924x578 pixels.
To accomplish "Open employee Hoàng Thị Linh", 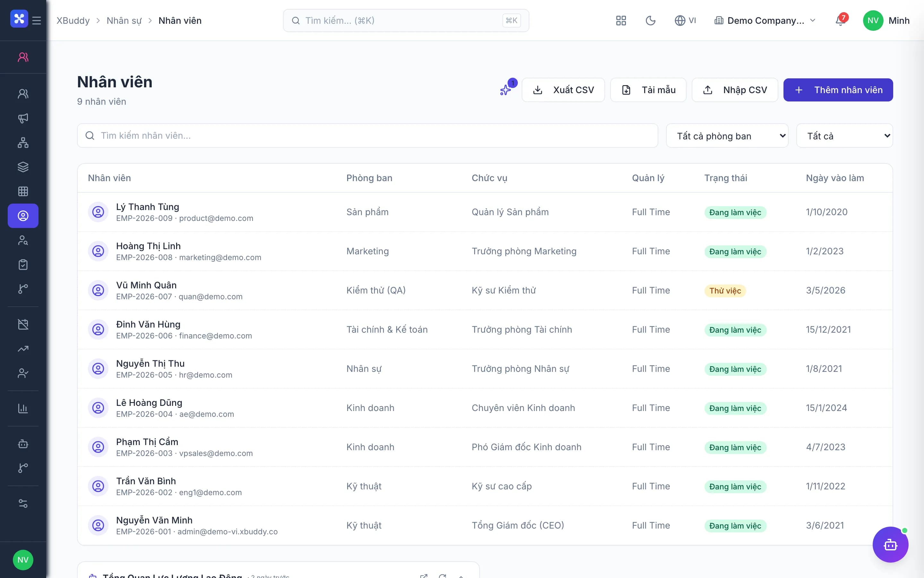I will pos(485,251).
